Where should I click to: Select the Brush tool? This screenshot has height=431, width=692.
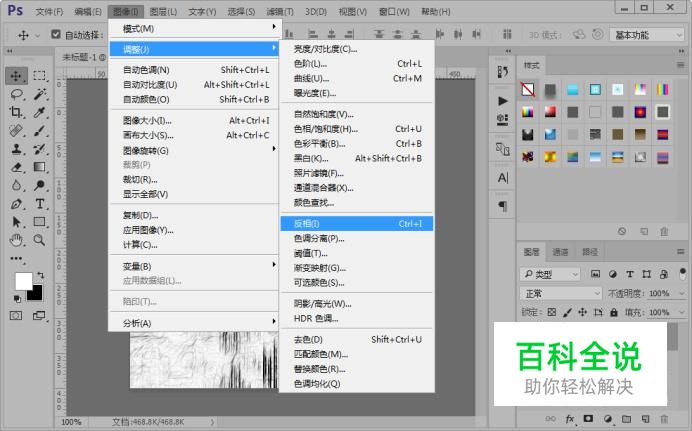pos(39,131)
